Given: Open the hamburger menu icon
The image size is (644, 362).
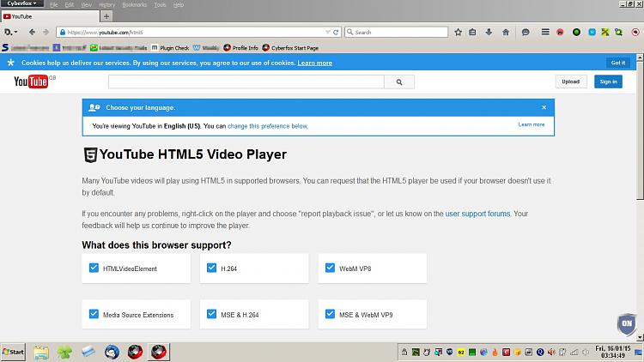Looking at the screenshot, I should coord(545,32).
